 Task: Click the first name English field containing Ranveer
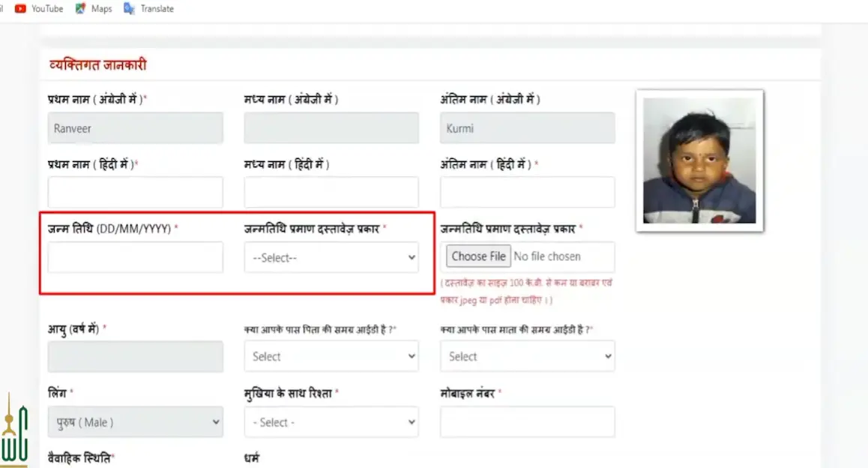click(x=135, y=128)
